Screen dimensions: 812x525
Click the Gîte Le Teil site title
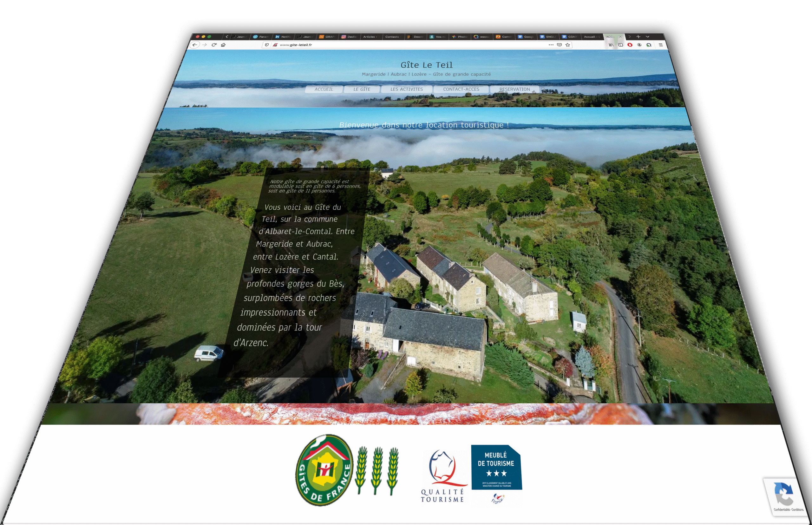point(426,65)
